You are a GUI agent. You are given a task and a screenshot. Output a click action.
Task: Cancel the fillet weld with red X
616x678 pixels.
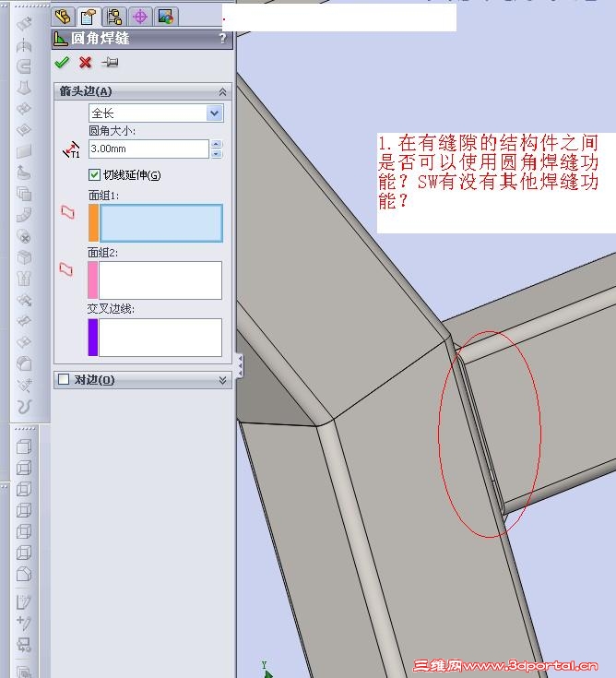click(86, 63)
